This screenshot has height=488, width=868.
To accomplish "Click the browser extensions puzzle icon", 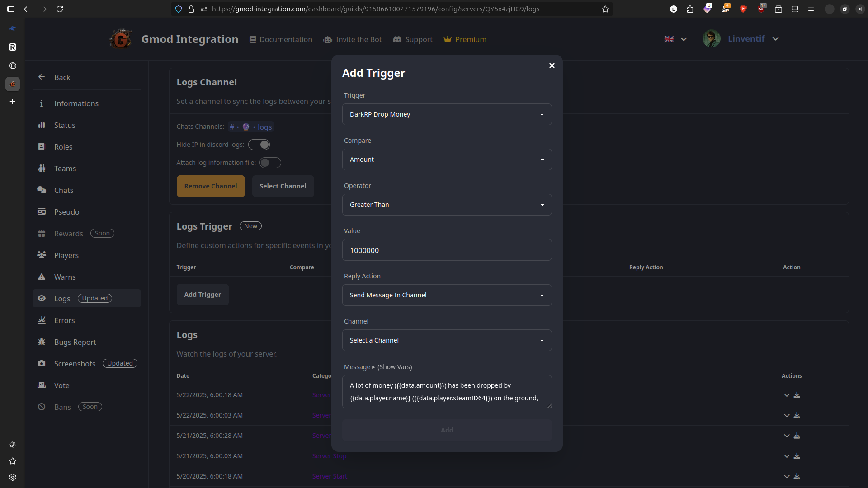I will pyautogui.click(x=690, y=9).
